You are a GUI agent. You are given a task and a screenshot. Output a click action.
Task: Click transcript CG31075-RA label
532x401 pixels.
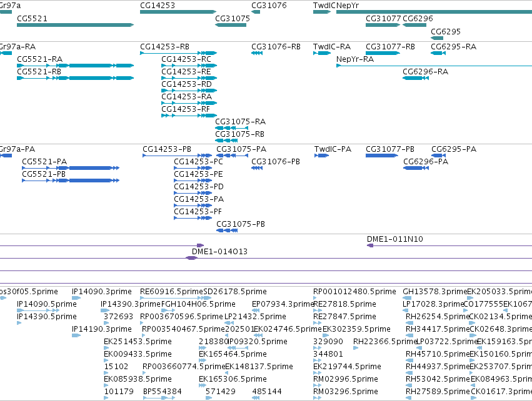(241, 122)
